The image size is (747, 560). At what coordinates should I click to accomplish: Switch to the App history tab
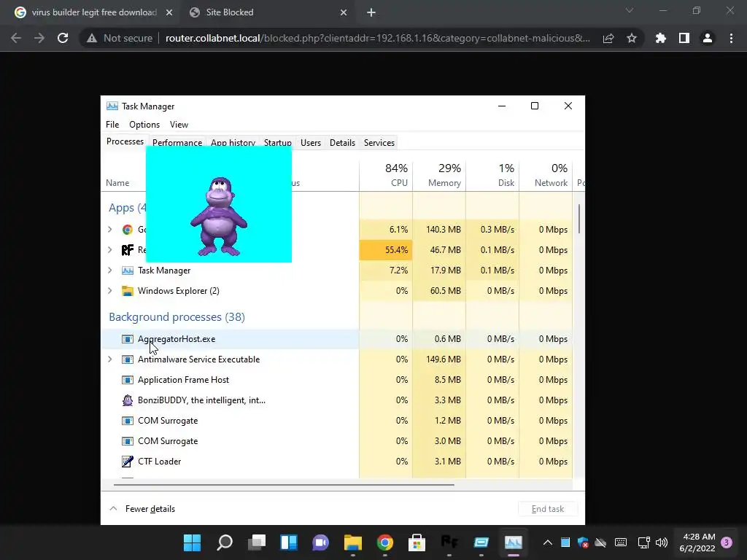coord(233,142)
